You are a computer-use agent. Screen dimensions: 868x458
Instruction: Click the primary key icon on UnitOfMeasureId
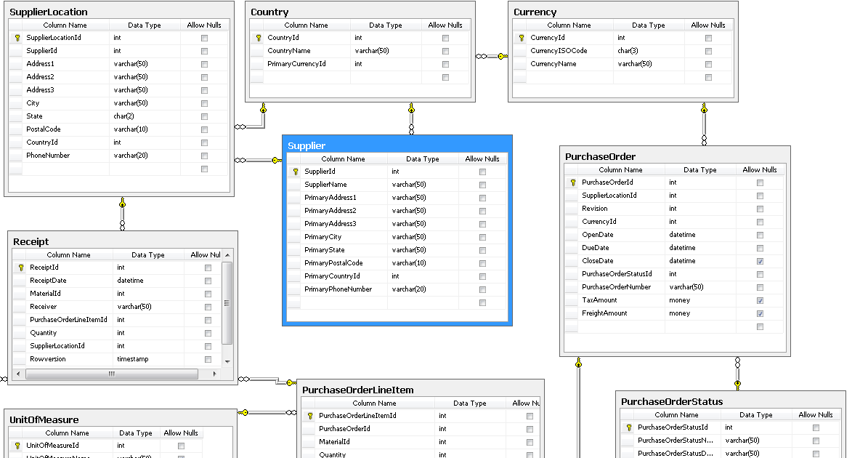point(18,445)
